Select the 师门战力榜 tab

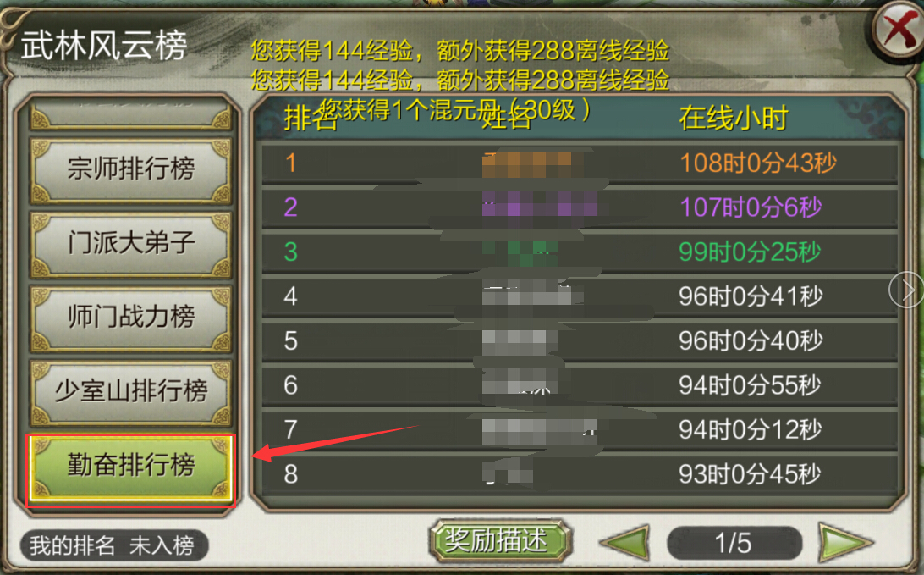[x=131, y=318]
